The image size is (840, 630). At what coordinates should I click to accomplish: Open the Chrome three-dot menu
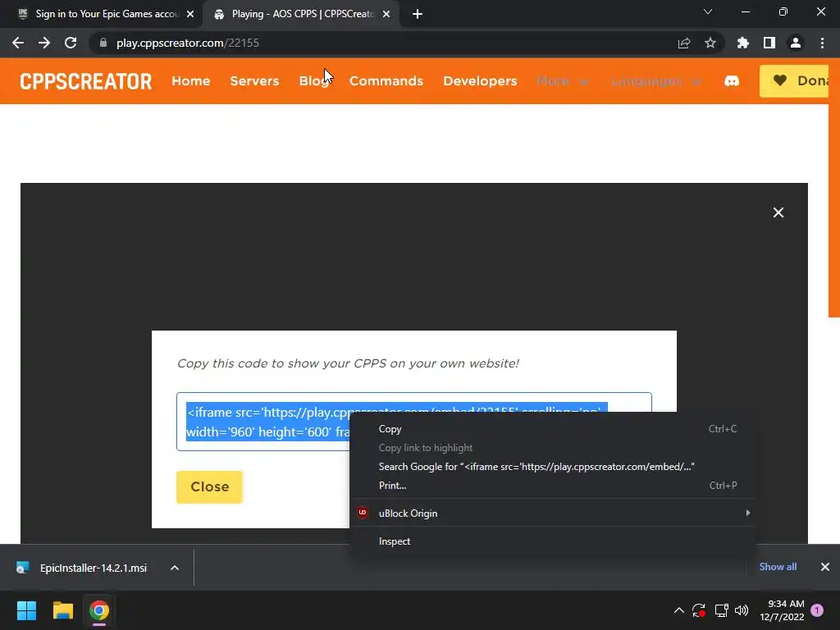tap(822, 43)
